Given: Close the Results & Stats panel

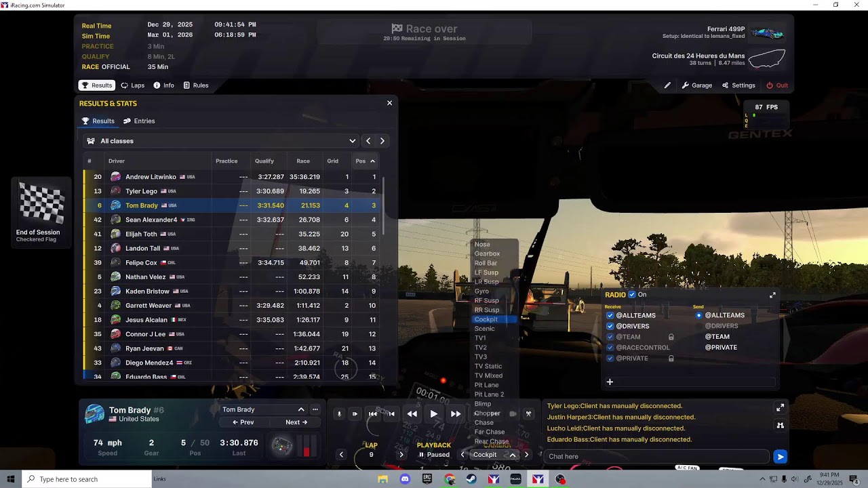Looking at the screenshot, I should (x=389, y=103).
